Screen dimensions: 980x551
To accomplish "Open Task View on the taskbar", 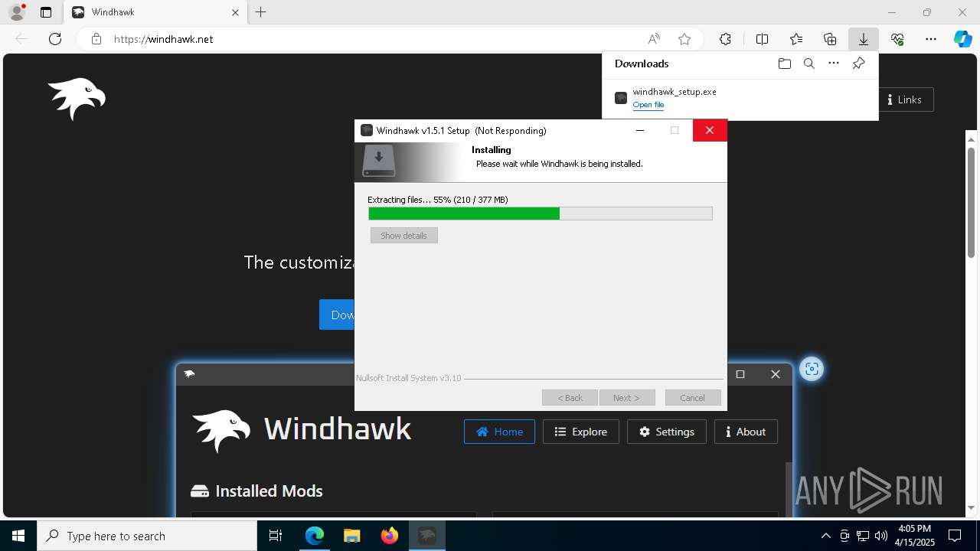I will coord(276,536).
